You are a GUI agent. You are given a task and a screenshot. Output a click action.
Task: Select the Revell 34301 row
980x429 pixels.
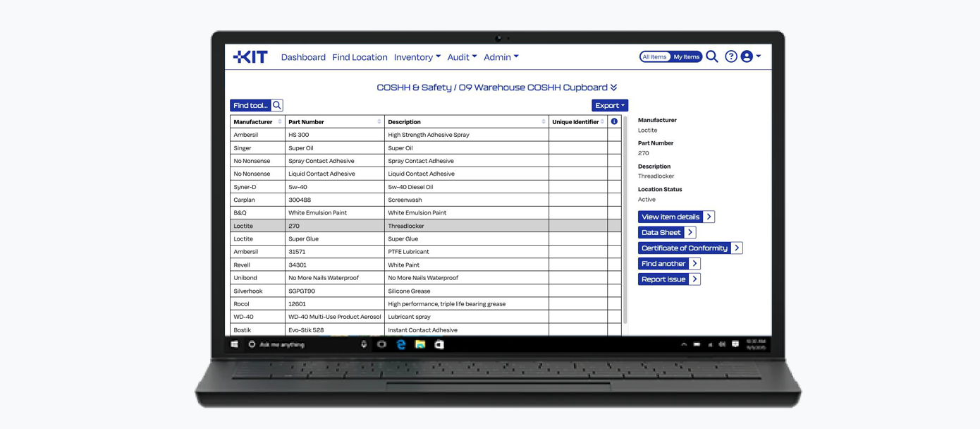(426, 265)
